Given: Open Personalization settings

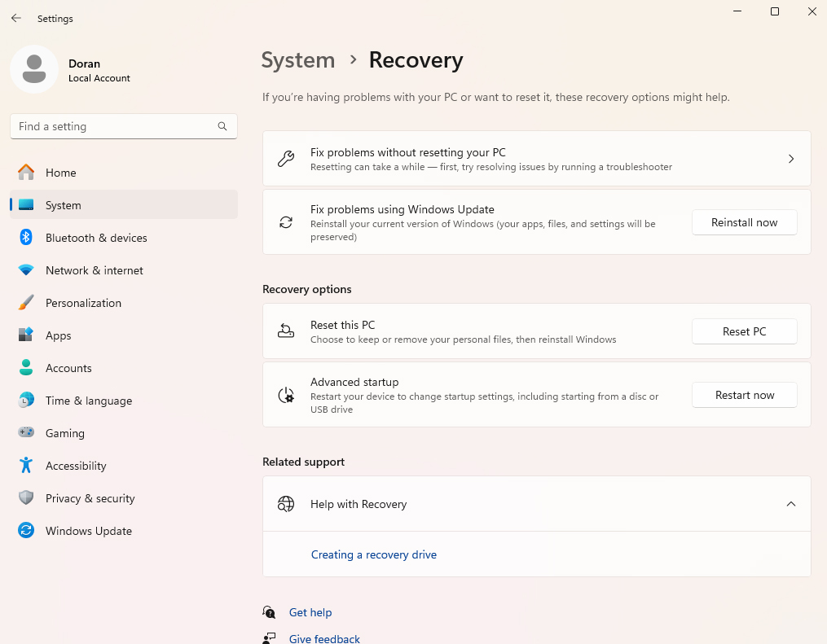Looking at the screenshot, I should tap(124, 303).
